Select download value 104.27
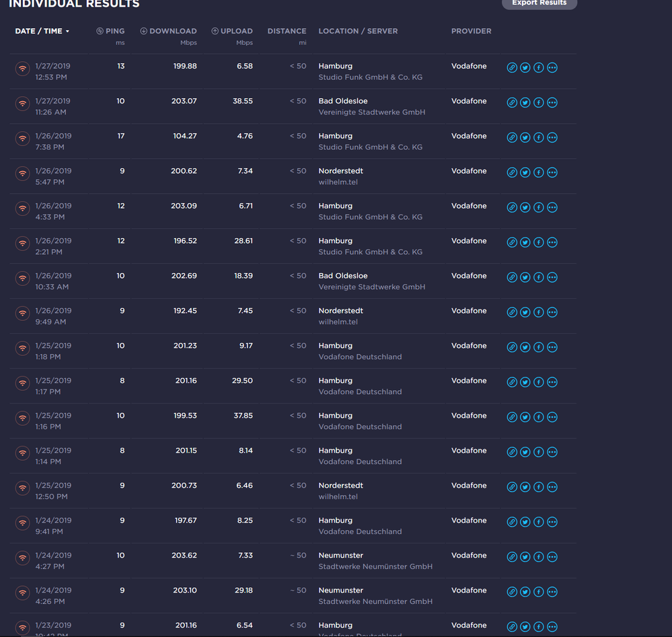The height and width of the screenshot is (637, 672). [x=185, y=136]
